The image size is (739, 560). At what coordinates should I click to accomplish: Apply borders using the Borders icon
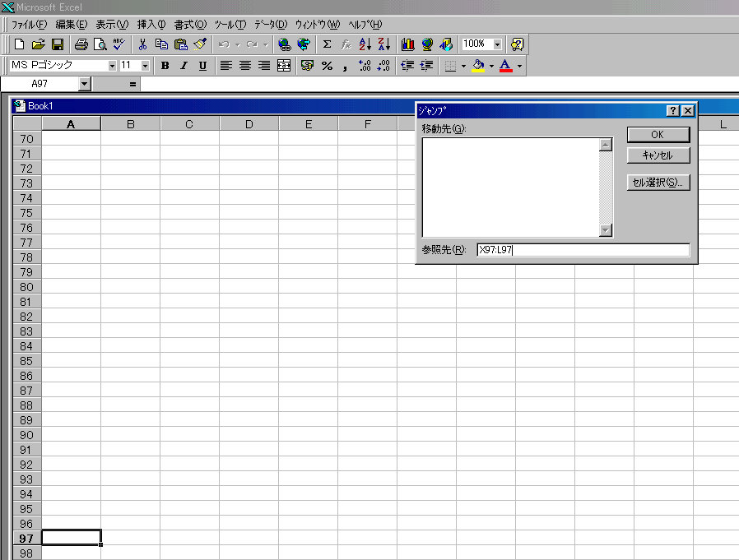click(x=451, y=66)
